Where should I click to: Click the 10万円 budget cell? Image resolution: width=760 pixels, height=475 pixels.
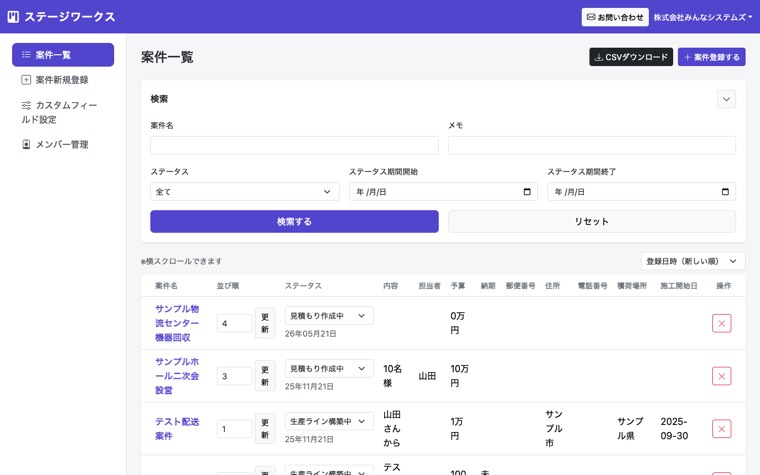(x=459, y=376)
